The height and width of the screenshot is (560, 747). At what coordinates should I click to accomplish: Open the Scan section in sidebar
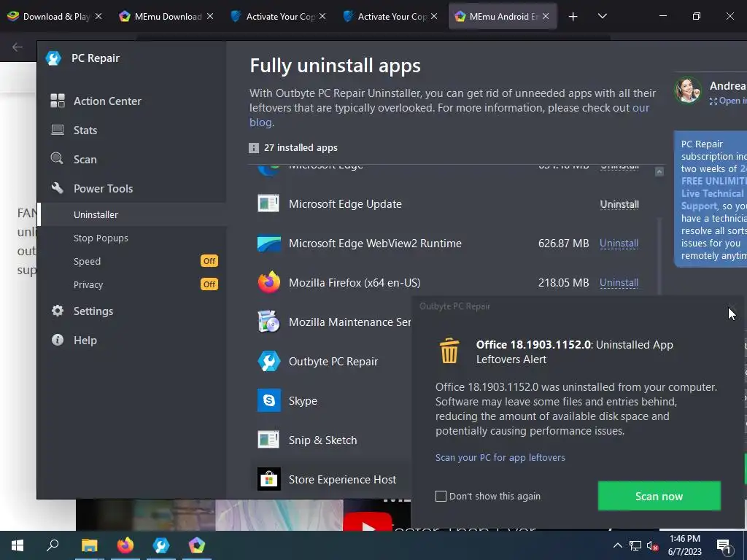click(85, 160)
